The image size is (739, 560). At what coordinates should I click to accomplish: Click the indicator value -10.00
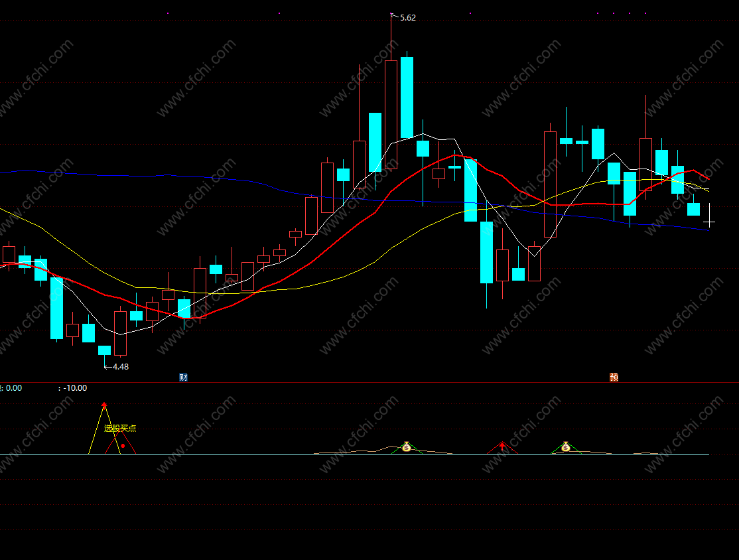[75, 388]
